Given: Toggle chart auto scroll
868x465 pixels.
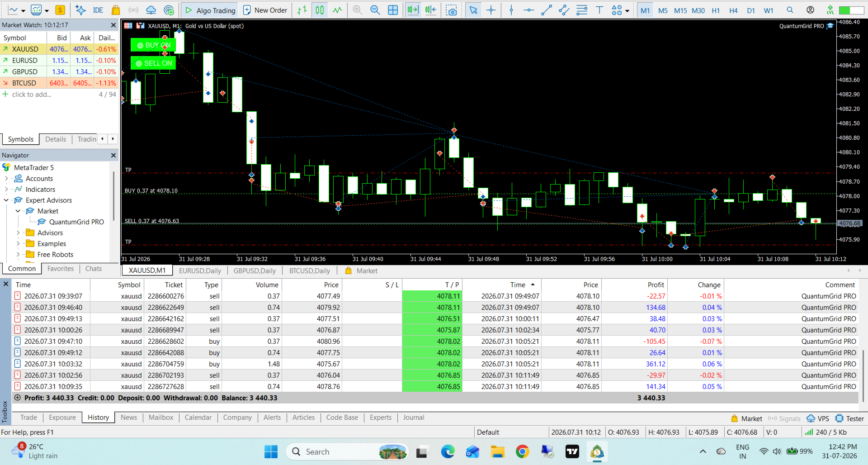Looking at the screenshot, I should [413, 10].
